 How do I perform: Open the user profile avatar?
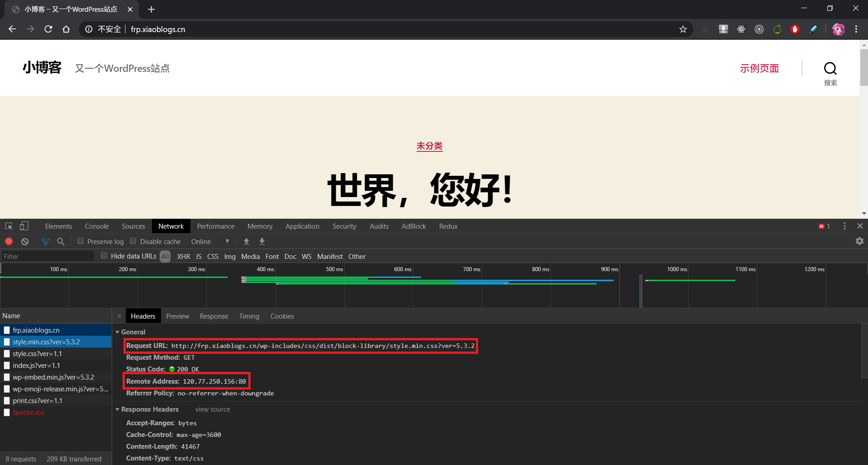click(x=838, y=29)
